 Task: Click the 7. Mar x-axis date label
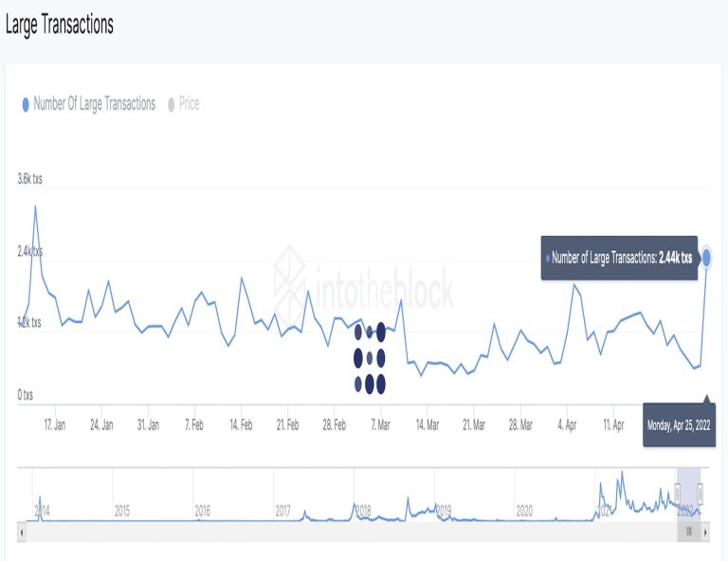pos(379,426)
